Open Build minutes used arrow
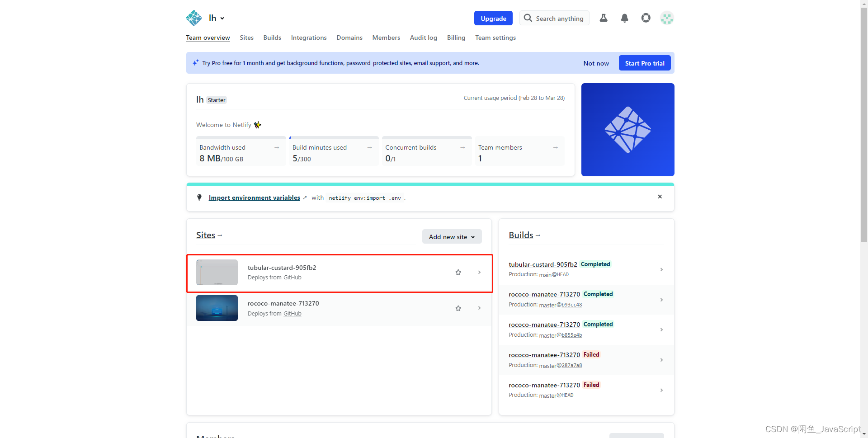This screenshot has height=438, width=868. click(369, 147)
